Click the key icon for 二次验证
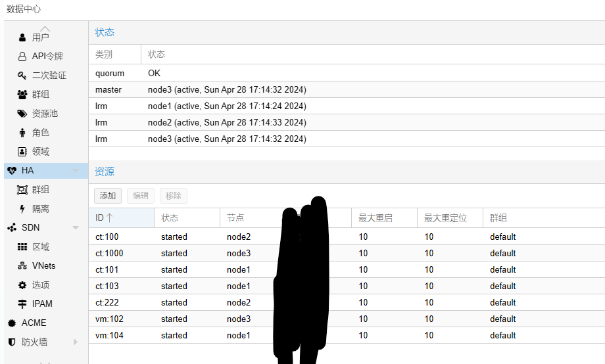Screen dimensions: 605x364 click(22, 76)
